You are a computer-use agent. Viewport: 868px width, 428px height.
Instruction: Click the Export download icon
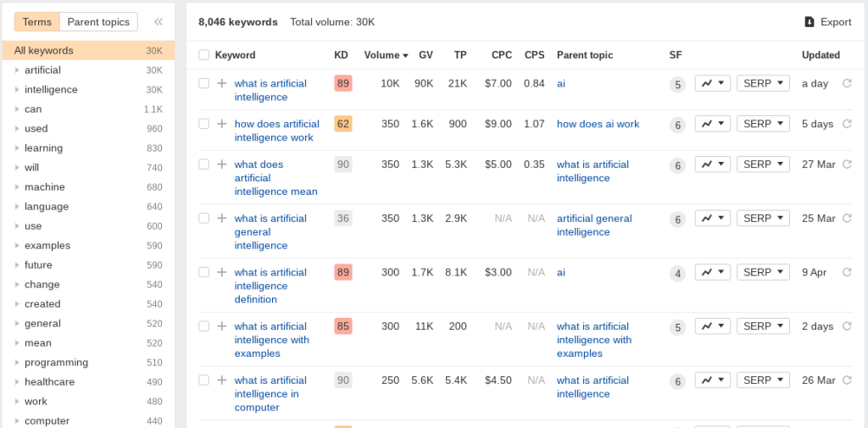click(810, 21)
